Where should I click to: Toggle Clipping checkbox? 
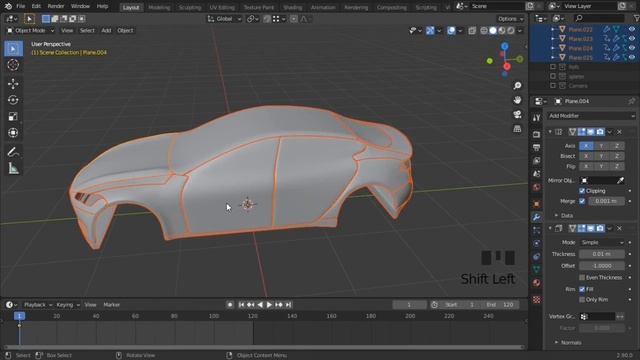click(582, 191)
